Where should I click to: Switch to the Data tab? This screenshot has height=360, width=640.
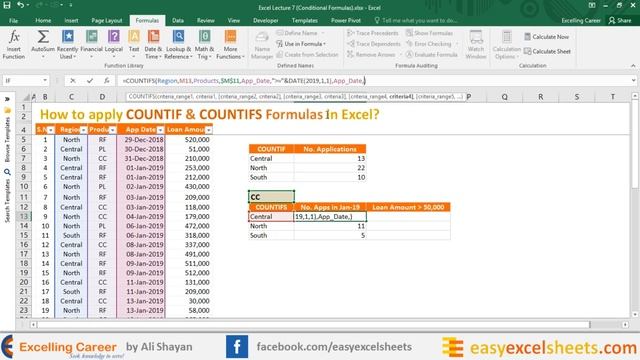[x=178, y=20]
